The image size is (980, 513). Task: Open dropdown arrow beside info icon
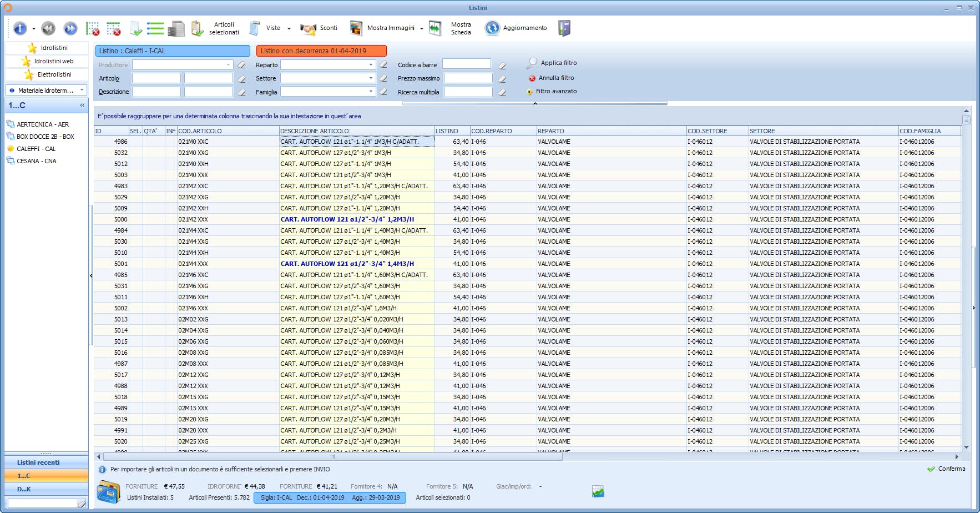click(34, 28)
